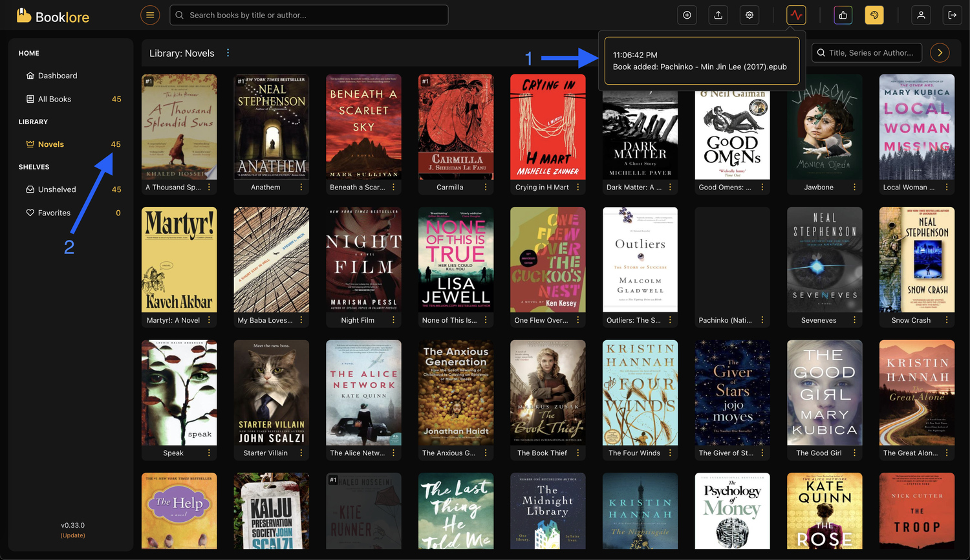The width and height of the screenshot is (970, 560).
Task: Click the red activity monitor icon
Action: 795,14
